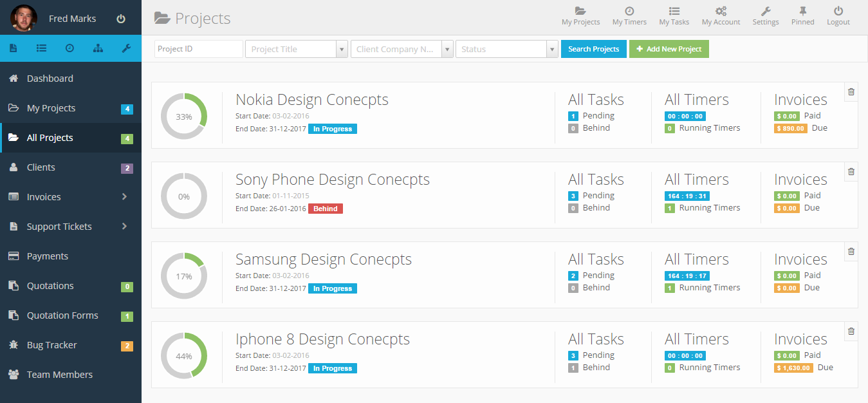Open My Projects in the sidebar
This screenshot has width=868, height=403.
(71, 108)
